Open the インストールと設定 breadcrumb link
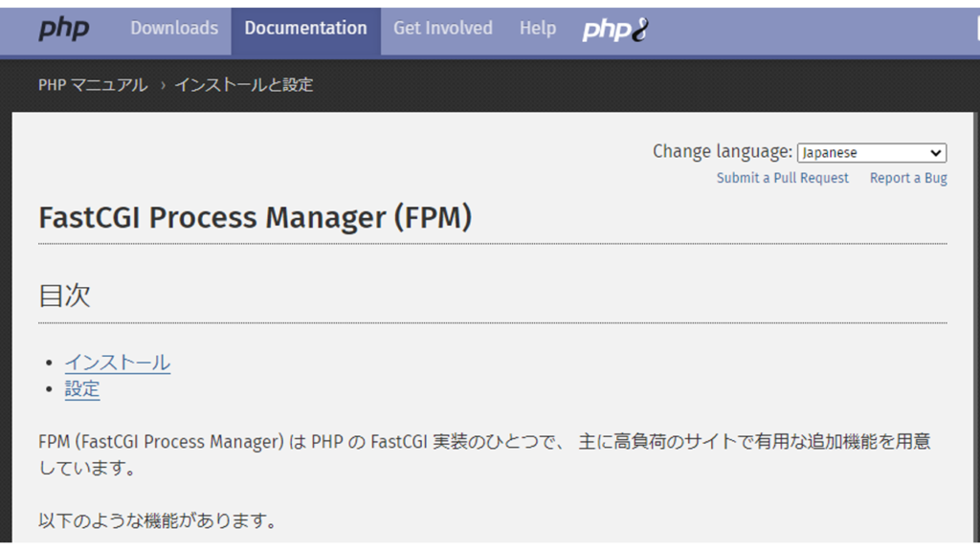The width and height of the screenshot is (980, 551). pos(242,85)
